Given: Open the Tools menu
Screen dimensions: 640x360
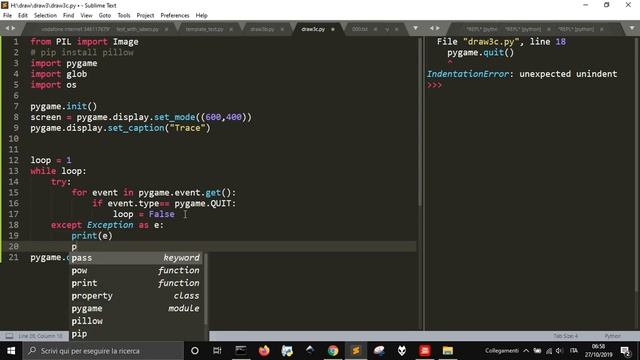Looking at the screenshot, I should (x=124, y=15).
